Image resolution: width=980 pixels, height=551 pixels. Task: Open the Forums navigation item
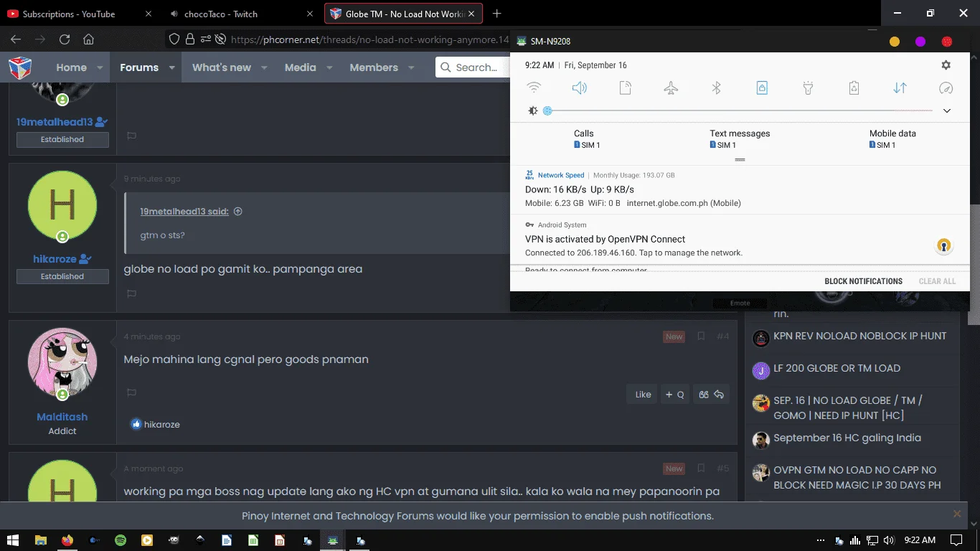pos(139,67)
